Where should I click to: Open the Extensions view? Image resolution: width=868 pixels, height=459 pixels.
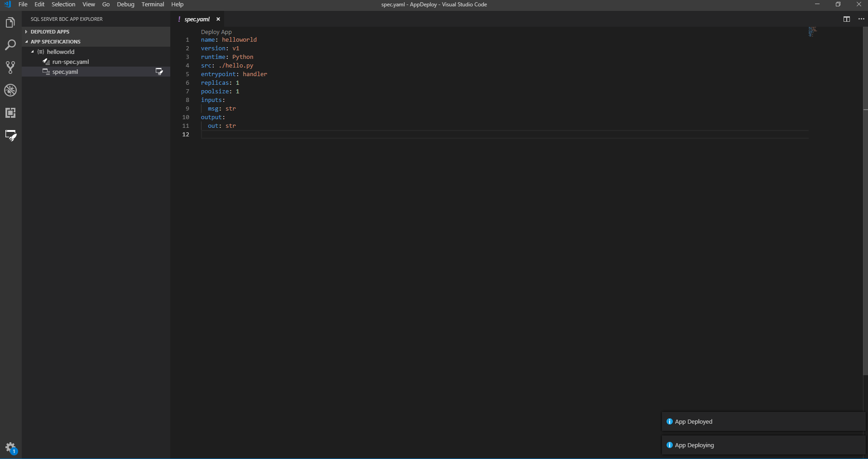[10, 113]
